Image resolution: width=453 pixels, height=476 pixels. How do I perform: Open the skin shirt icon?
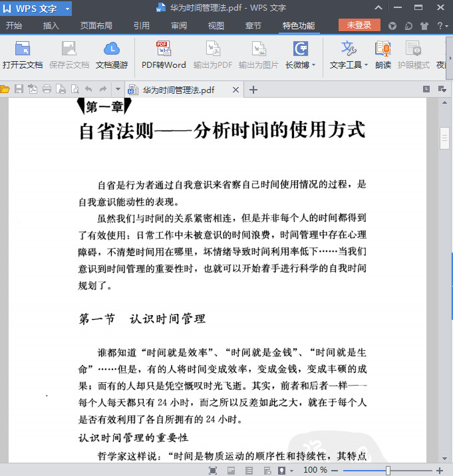(424, 26)
